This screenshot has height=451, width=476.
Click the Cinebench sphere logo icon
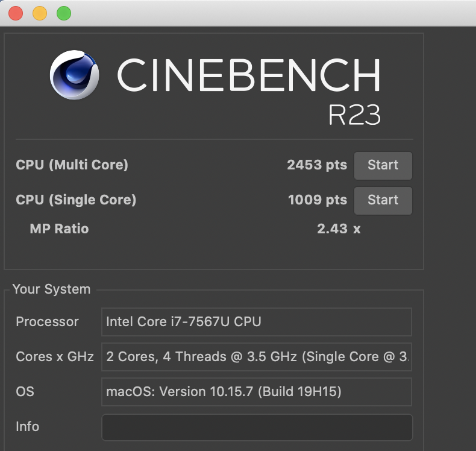click(x=74, y=75)
